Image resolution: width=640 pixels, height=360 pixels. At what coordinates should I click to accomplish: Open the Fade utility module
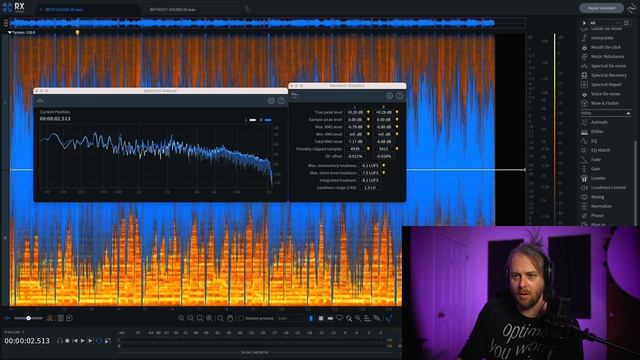(x=596, y=160)
